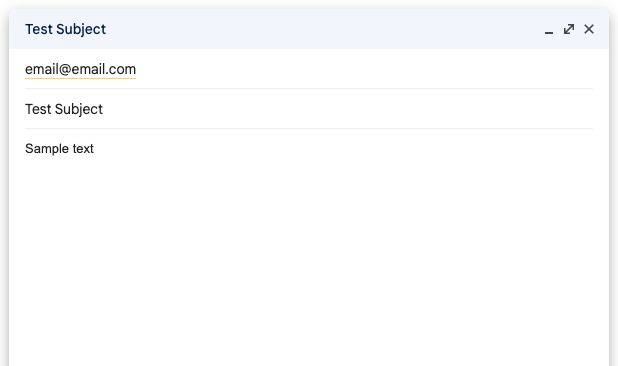The image size is (618, 366).
Task: Close the Test Subject draft window
Action: [x=589, y=29]
